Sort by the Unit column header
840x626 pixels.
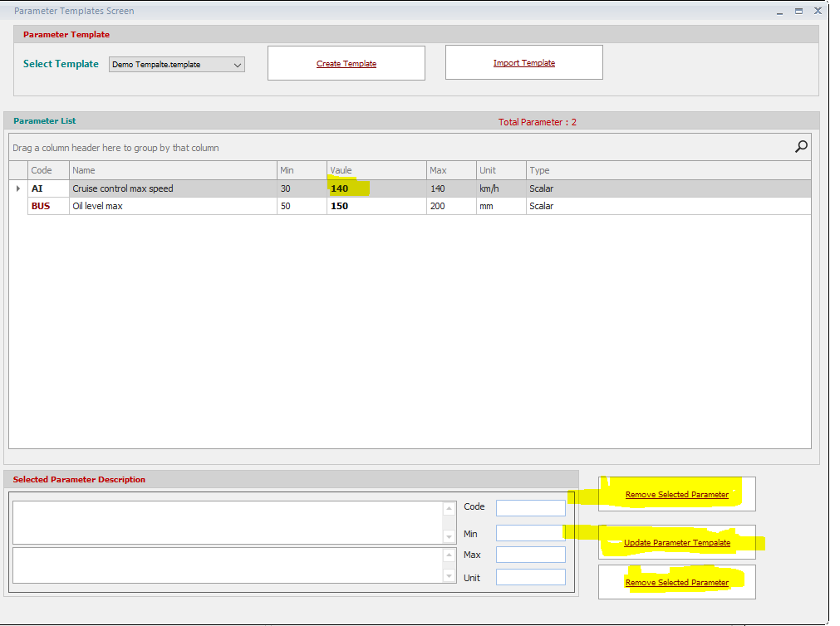(501, 170)
